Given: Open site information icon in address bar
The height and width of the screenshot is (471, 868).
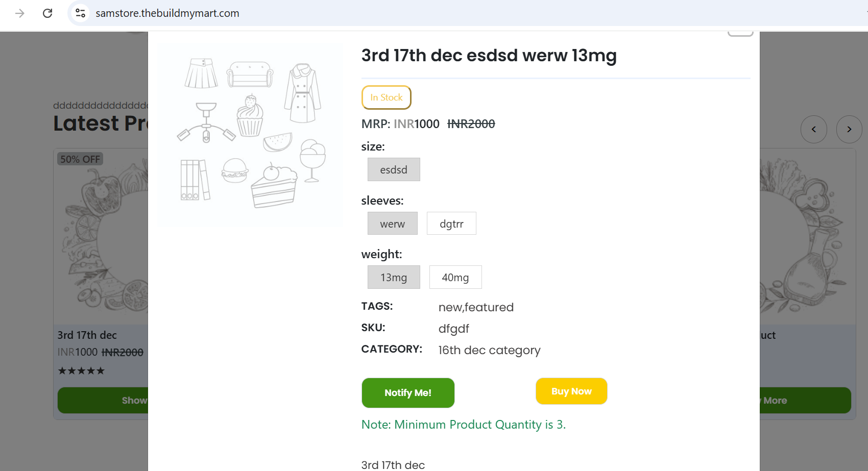Looking at the screenshot, I should [80, 13].
